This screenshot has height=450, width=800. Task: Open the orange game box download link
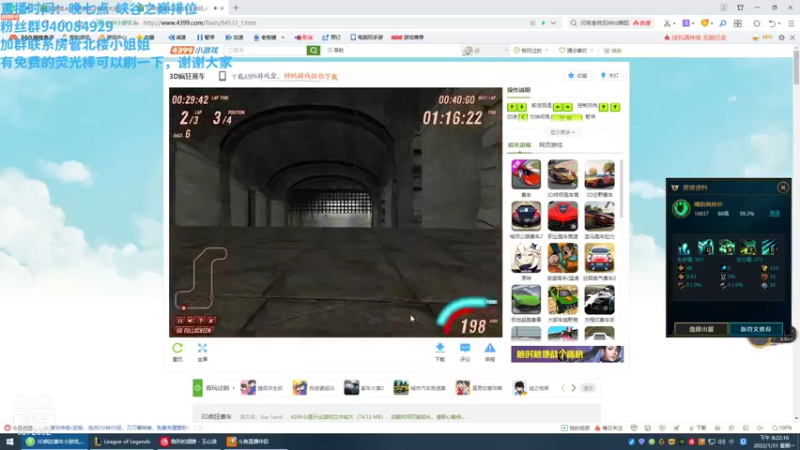pyautogui.click(x=311, y=76)
